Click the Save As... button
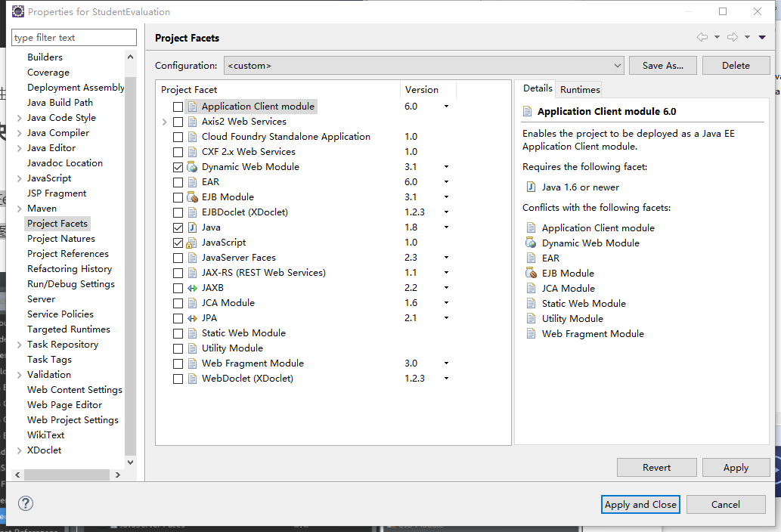781x532 pixels. point(662,66)
